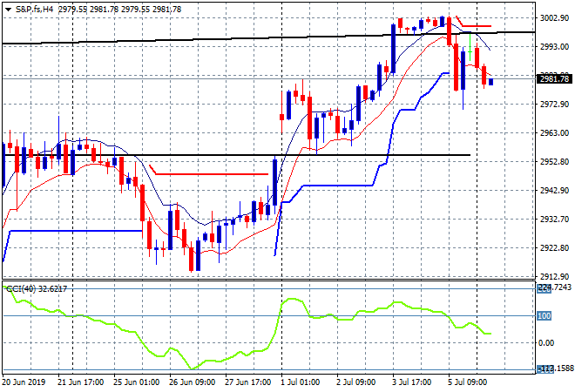This screenshot has height=392, width=575.
Task: Select the short red line near 3000
Action: click(x=477, y=26)
